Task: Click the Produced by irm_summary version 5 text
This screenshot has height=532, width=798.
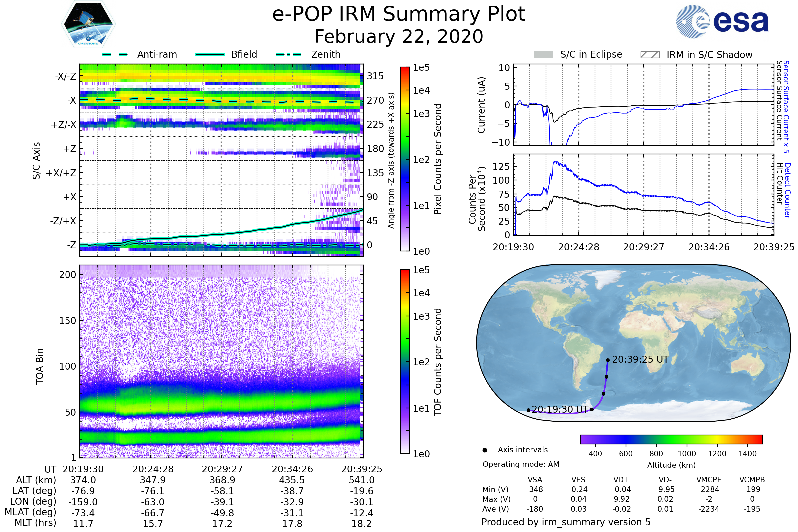Action: (566, 522)
